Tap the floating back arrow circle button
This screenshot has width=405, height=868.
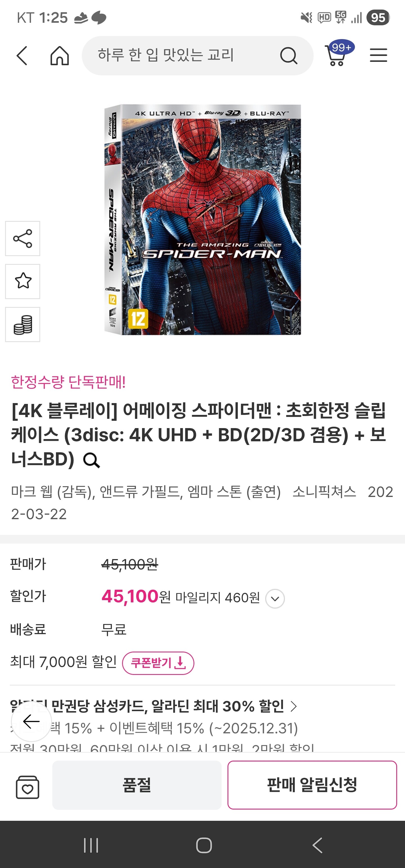pos(31,722)
